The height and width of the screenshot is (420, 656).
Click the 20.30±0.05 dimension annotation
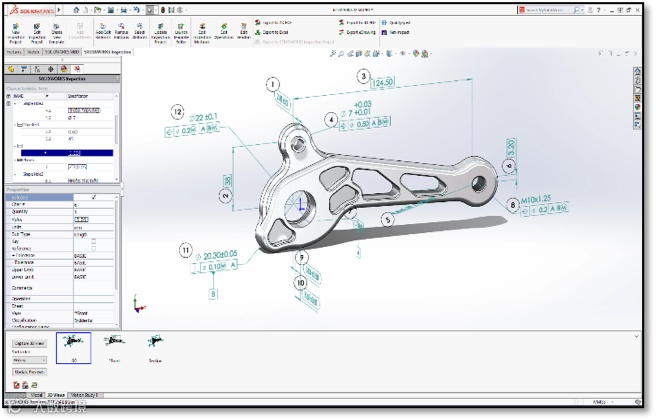(x=220, y=255)
